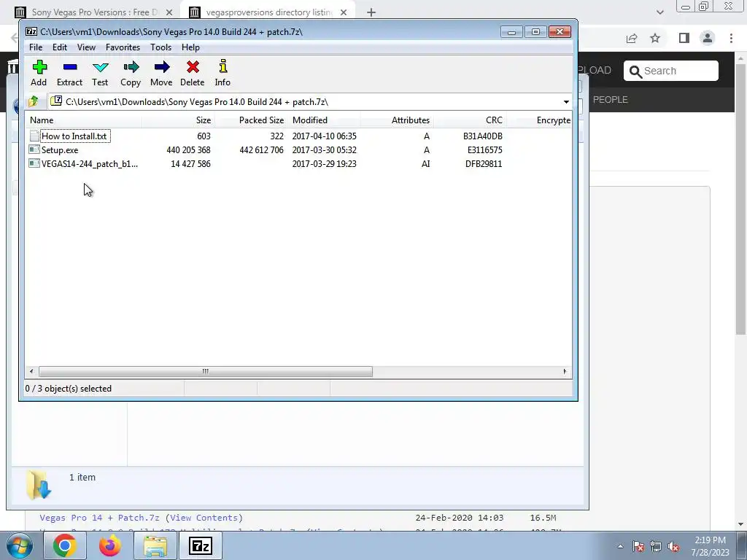Open Chrome profile avatar icon
The height and width of the screenshot is (560, 747).
pyautogui.click(x=708, y=38)
